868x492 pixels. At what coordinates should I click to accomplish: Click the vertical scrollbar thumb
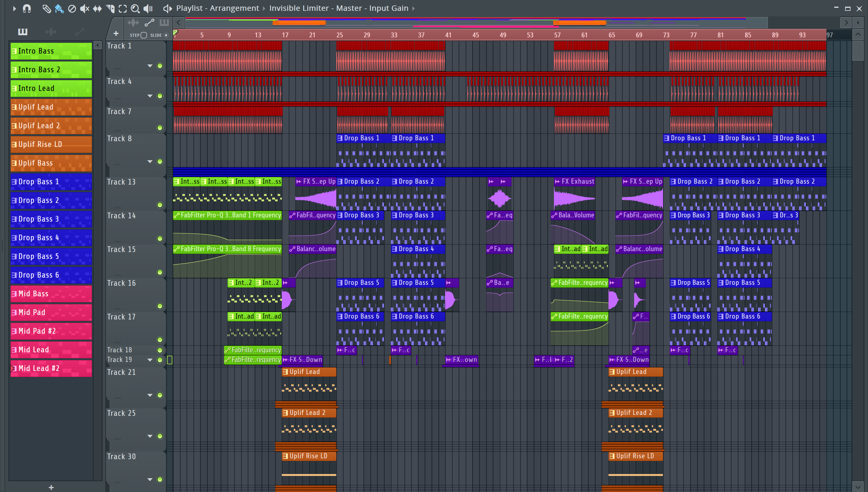tap(858, 51)
